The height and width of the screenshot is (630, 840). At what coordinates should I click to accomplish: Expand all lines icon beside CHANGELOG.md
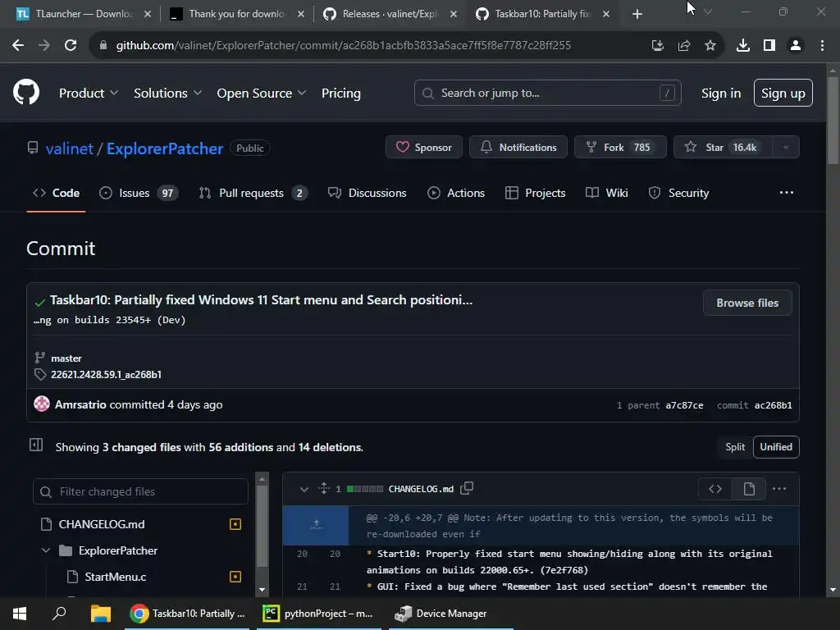323,488
